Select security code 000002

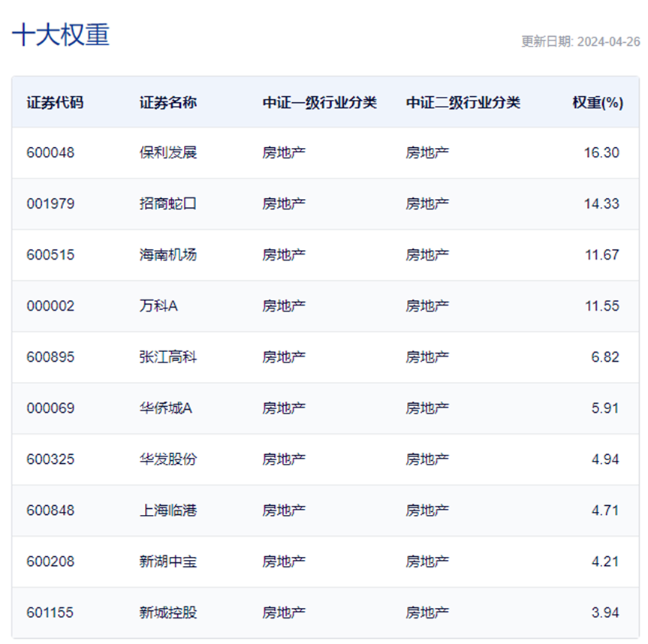[x=50, y=306]
